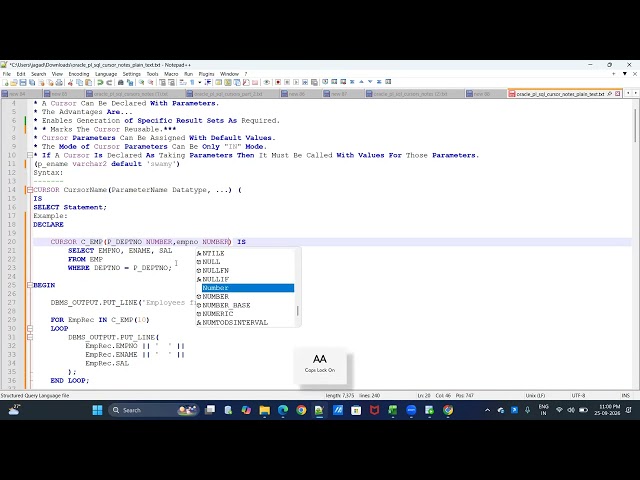Click the Zoom In toolbar icon
This screenshot has height=480, width=640.
point(141,82)
